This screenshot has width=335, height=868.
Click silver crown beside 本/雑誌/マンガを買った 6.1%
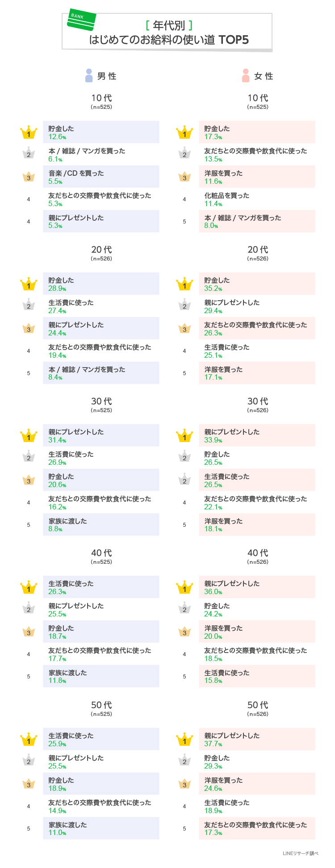click(x=29, y=153)
